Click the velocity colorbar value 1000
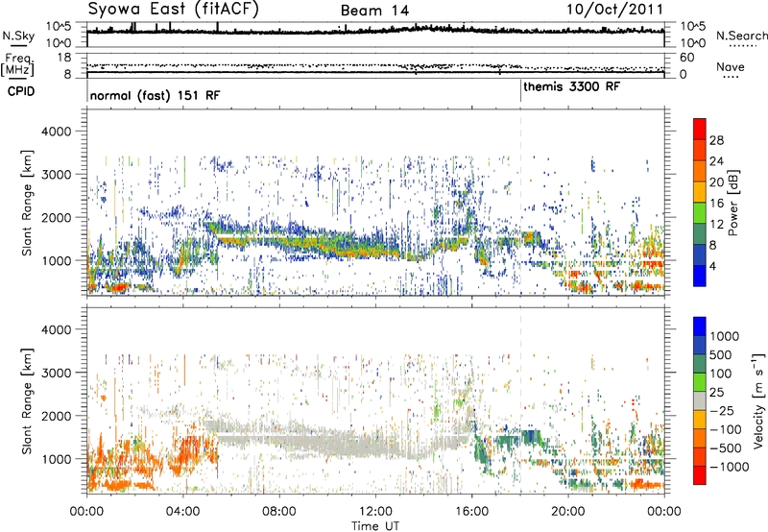The height and width of the screenshot is (532, 768). click(725, 336)
